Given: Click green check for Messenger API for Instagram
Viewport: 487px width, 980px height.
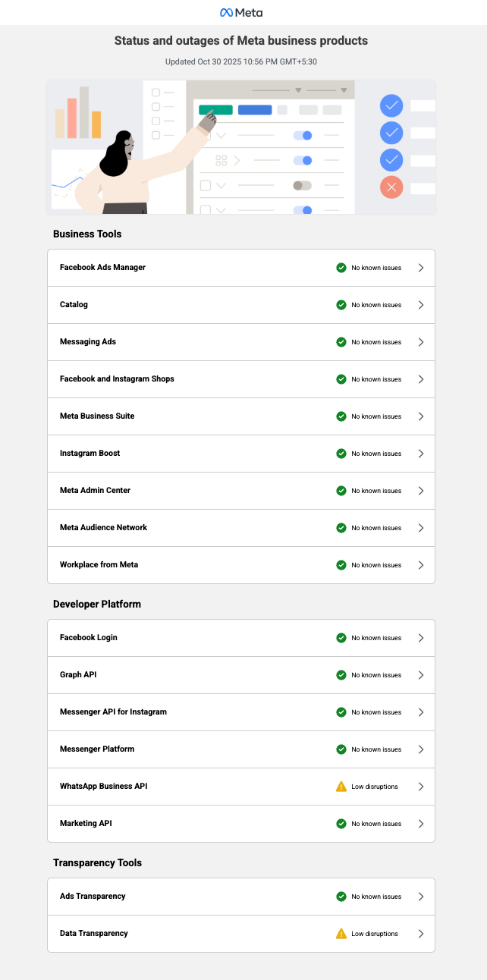Looking at the screenshot, I should 341,712.
